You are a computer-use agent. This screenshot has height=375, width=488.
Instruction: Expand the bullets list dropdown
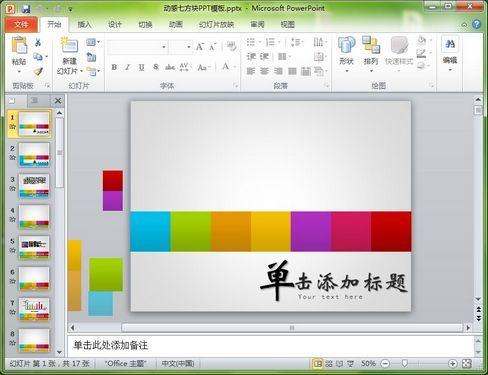260,42
